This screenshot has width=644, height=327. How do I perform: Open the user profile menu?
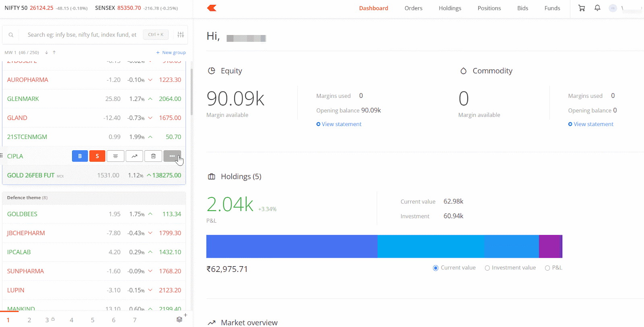[613, 8]
